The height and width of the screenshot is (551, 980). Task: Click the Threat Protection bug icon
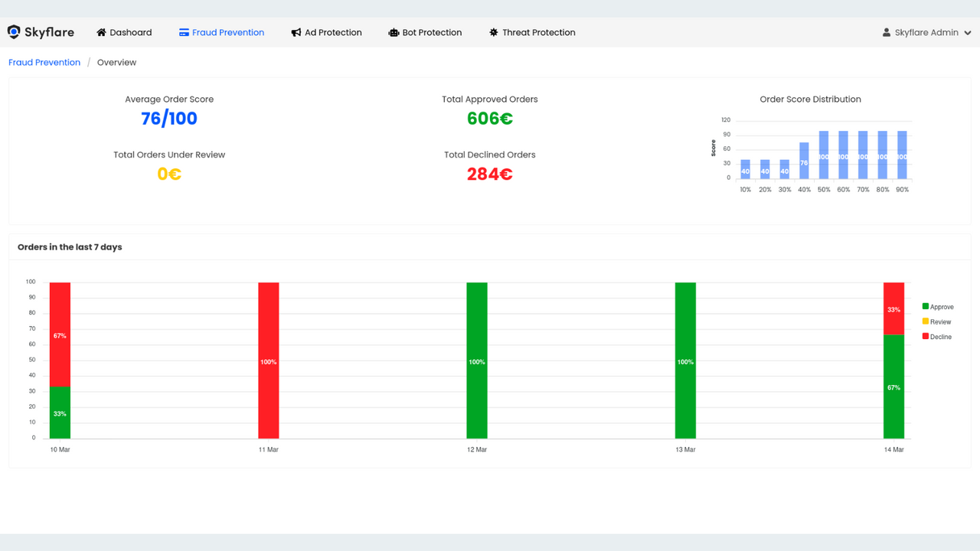(x=494, y=32)
